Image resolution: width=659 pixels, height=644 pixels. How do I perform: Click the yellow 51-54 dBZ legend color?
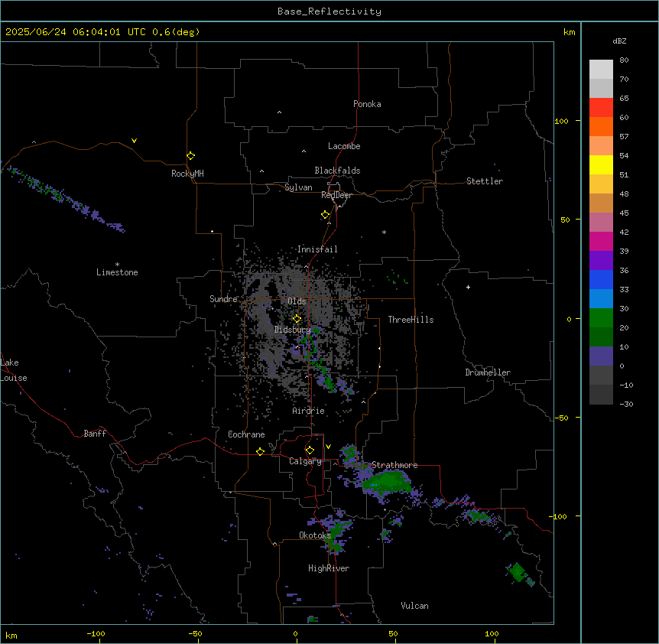coord(601,164)
